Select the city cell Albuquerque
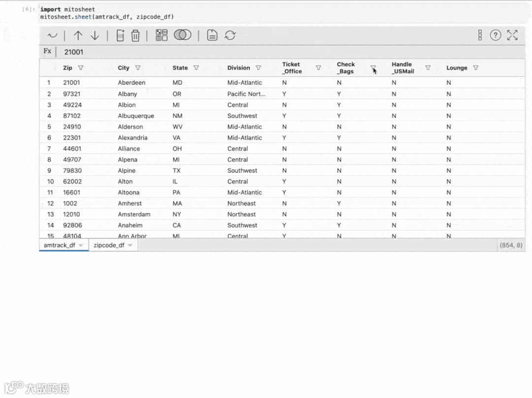Screen dimensions: 532x398 coord(136,116)
